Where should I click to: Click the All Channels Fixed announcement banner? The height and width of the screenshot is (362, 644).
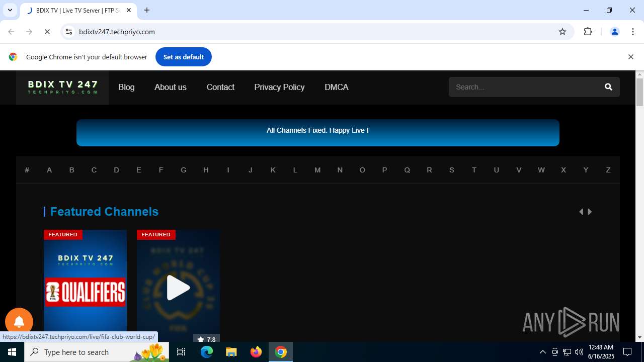[x=318, y=133]
